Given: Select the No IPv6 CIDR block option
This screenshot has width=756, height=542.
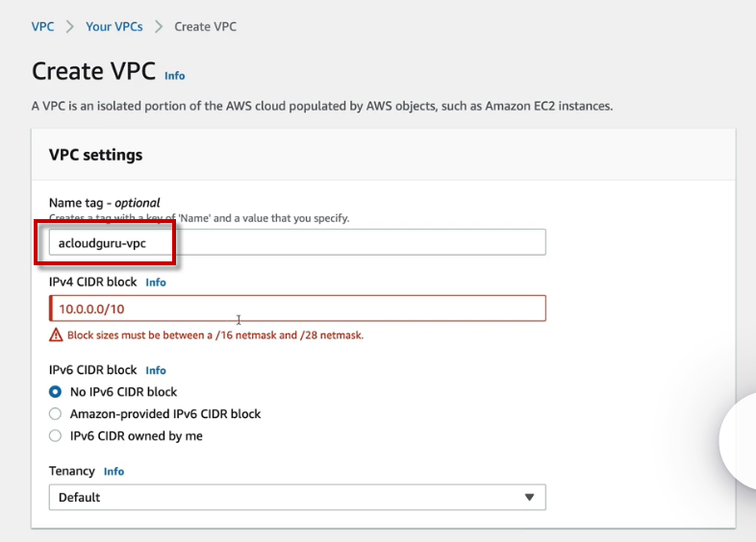Looking at the screenshot, I should click(x=56, y=392).
